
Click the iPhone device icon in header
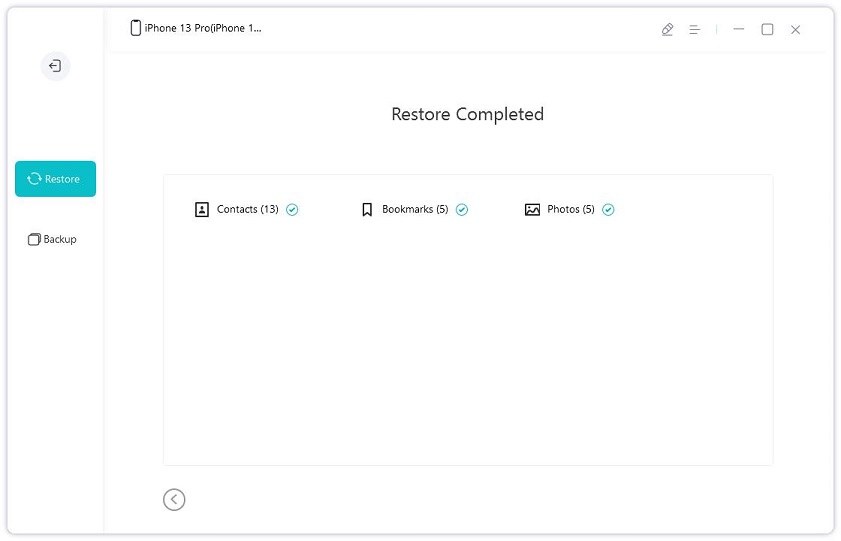[x=136, y=28]
